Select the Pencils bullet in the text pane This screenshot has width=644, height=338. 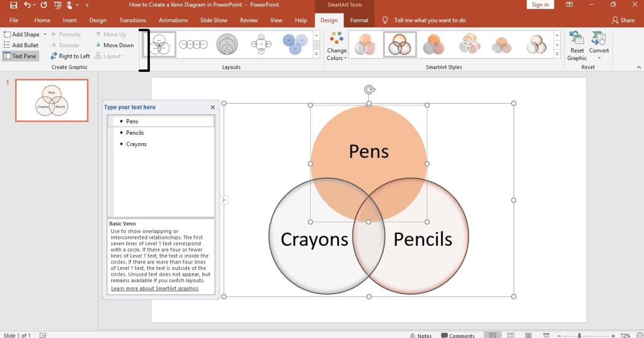[x=135, y=133]
